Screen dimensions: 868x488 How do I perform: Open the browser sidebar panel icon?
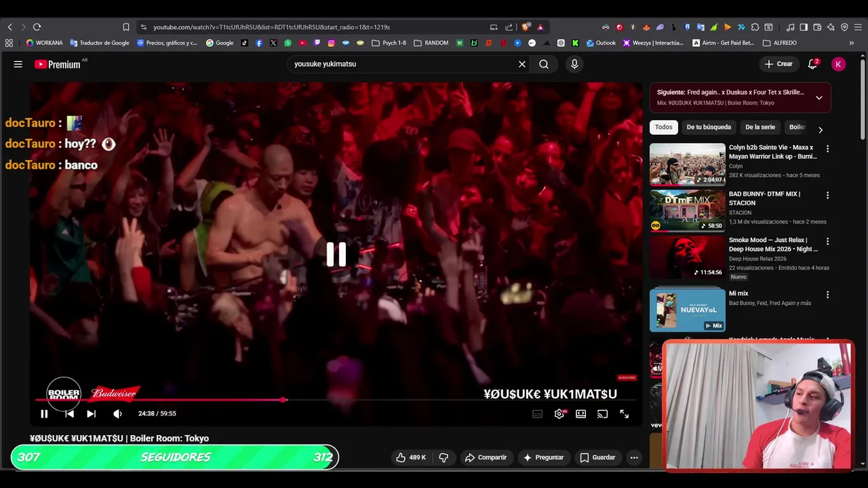coord(804,27)
